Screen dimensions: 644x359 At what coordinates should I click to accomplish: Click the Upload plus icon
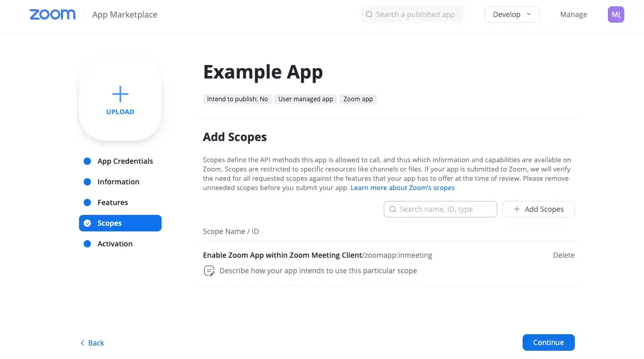tap(120, 94)
